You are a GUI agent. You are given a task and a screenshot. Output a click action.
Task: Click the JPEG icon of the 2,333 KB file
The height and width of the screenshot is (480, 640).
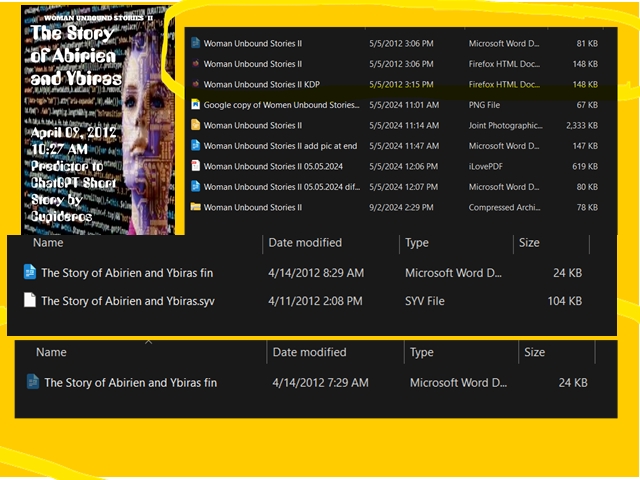pos(195,126)
